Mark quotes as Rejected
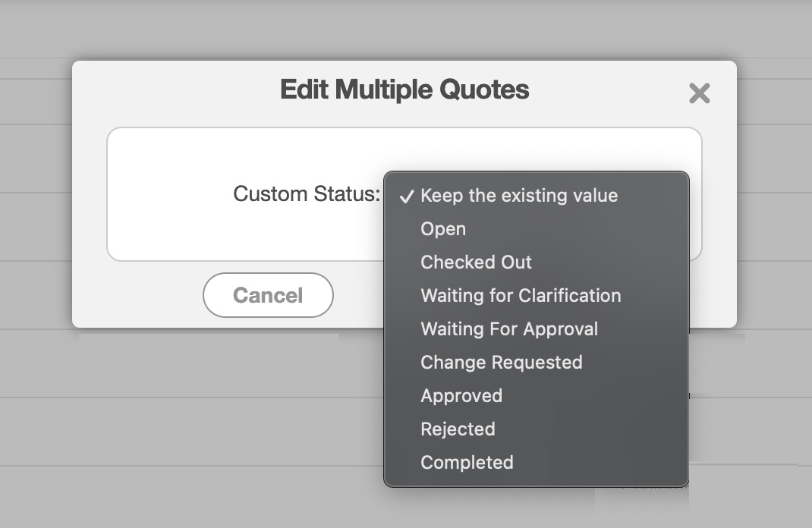This screenshot has height=528, width=812. pos(458,429)
